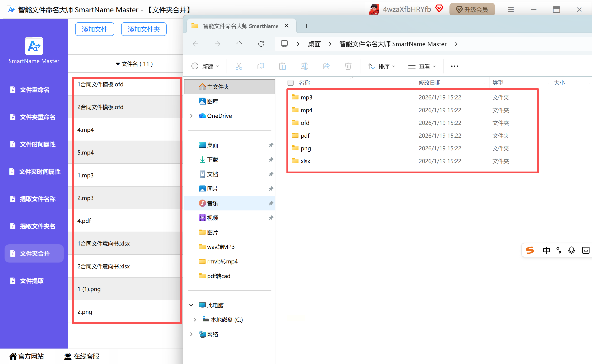Toggle Sogou 中 Chinese/English input mode

click(546, 250)
